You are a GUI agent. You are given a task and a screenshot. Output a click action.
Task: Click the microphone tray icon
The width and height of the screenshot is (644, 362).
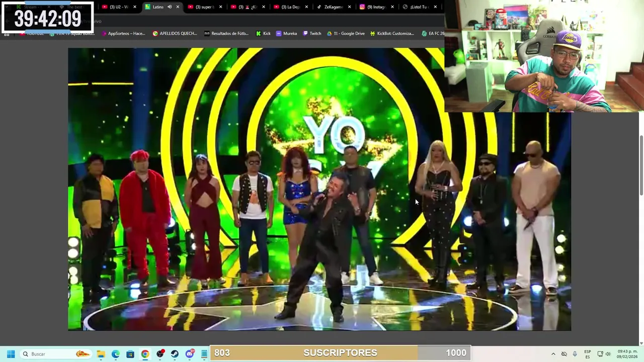pyautogui.click(x=575, y=354)
